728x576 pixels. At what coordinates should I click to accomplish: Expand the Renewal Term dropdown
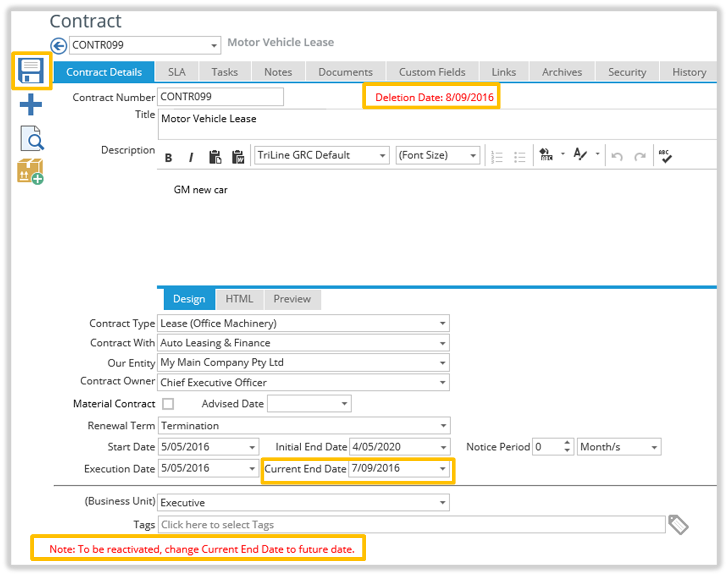(x=443, y=426)
